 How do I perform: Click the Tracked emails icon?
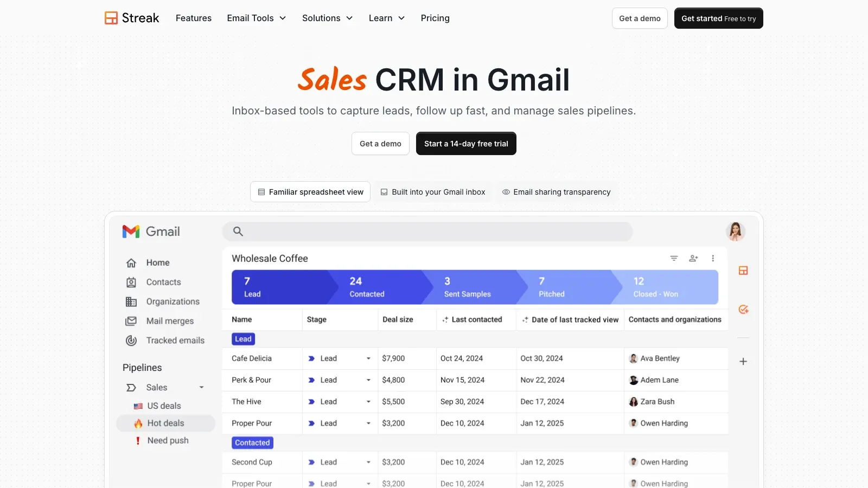point(131,341)
